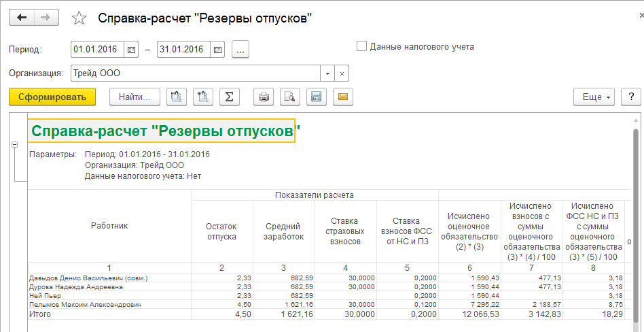This screenshot has height=332, width=644.
Task: Select row Дурова Надежда Андреевна
Action: coord(109,286)
